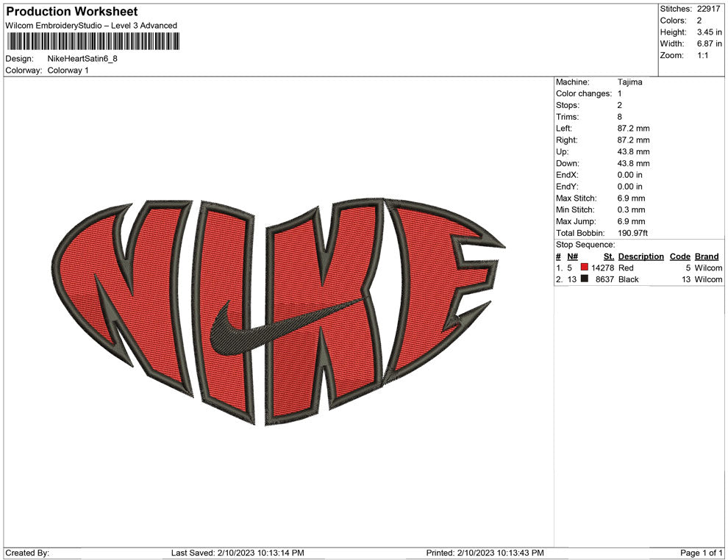The width and height of the screenshot is (728, 560).
Task: Click the Wilcom brand in the Red row
Action: [x=708, y=268]
